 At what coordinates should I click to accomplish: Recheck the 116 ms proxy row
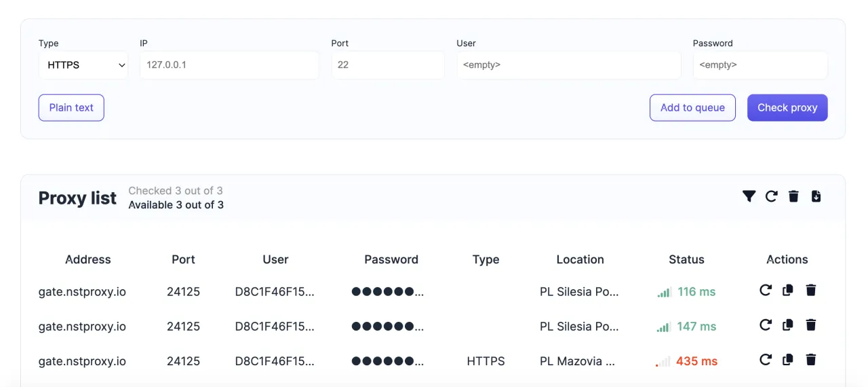coord(766,291)
